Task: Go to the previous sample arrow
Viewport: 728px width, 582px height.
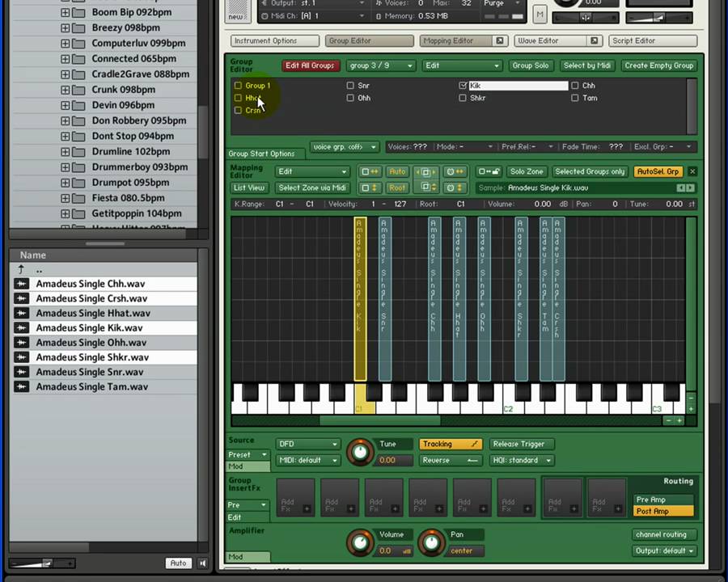Action: pyautogui.click(x=680, y=188)
